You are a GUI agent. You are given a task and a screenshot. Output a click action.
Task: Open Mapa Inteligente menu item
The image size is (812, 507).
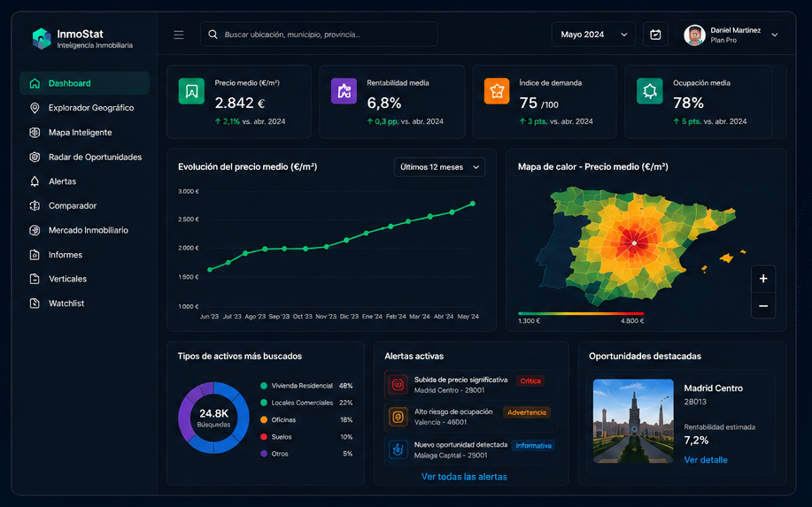pos(84,133)
